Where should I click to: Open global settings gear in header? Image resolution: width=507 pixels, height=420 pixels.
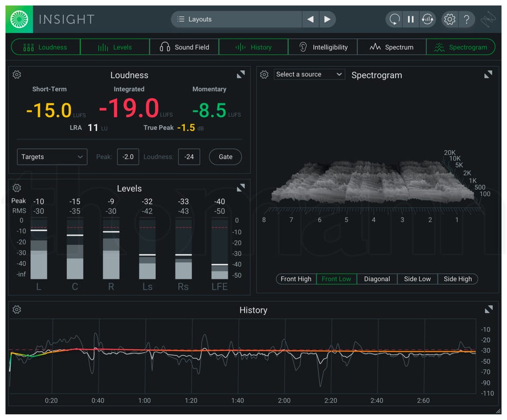tap(449, 20)
